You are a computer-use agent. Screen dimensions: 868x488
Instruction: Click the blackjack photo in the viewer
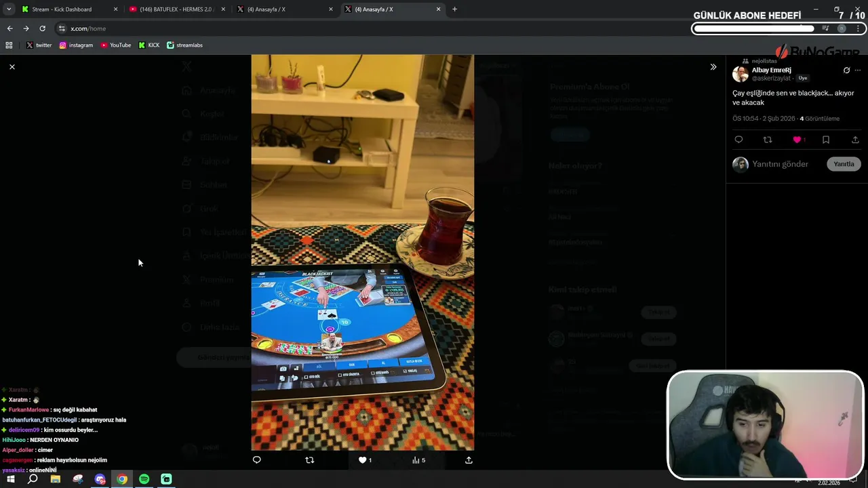[x=363, y=252]
